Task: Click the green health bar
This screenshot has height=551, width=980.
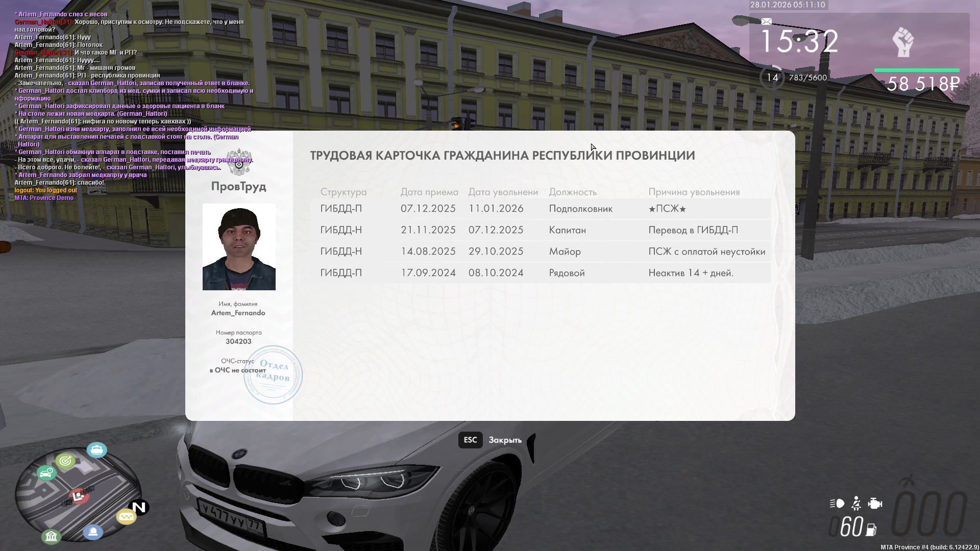Action: (917, 70)
